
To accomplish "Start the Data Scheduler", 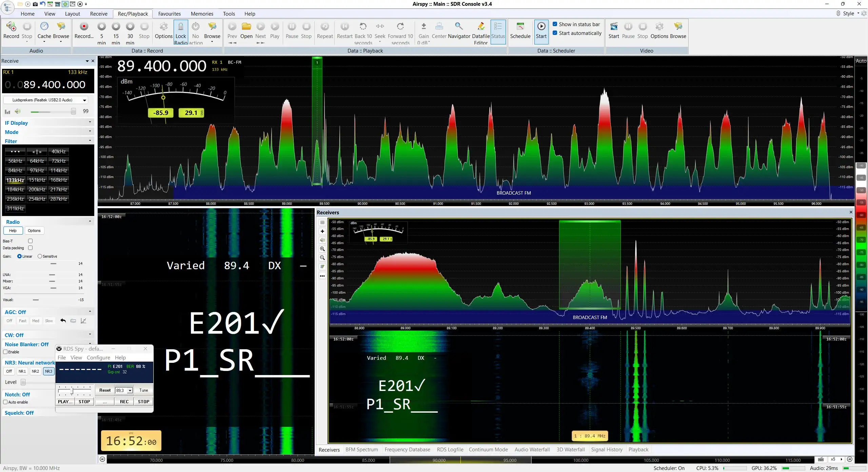I will [541, 32].
